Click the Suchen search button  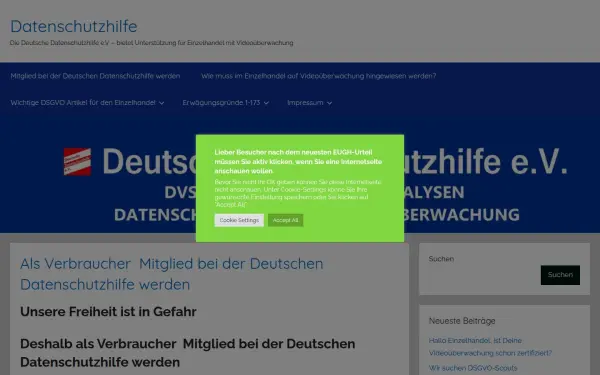click(x=560, y=275)
